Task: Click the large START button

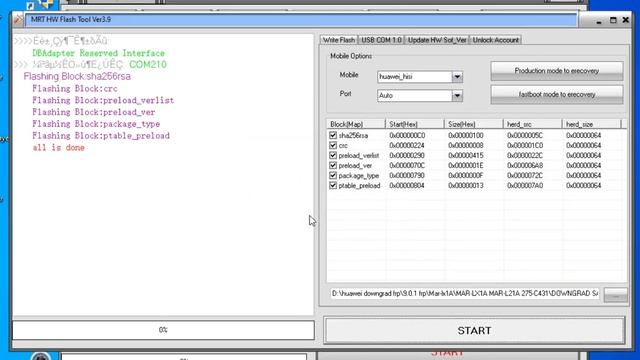Action: [474, 330]
